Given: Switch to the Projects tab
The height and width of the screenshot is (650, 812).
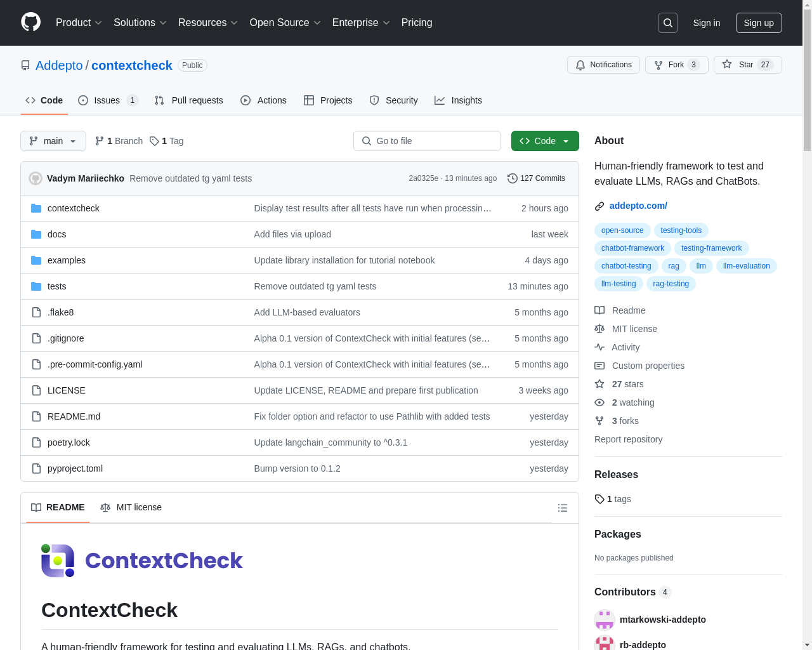Looking at the screenshot, I should pyautogui.click(x=328, y=100).
